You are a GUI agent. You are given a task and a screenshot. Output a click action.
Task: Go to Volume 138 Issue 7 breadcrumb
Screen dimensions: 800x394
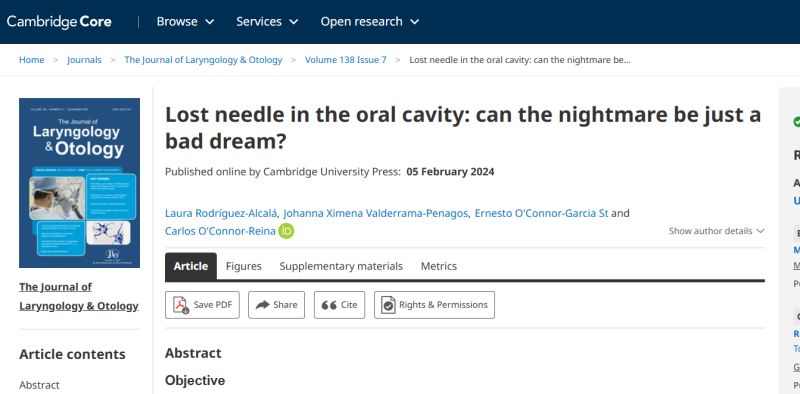345,60
